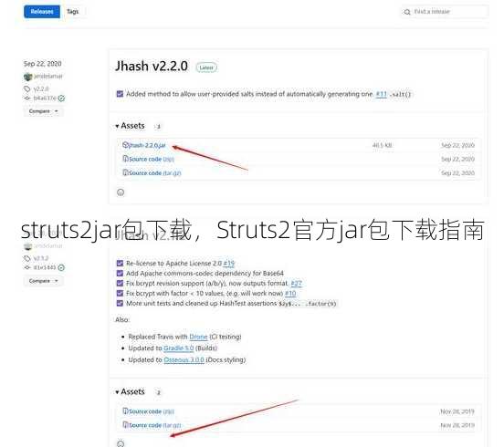Open issue #11 link
The image size is (504, 447).
click(382, 94)
